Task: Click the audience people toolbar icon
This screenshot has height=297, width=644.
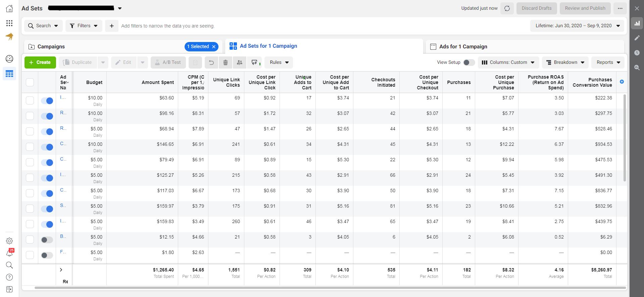Action: [x=240, y=62]
